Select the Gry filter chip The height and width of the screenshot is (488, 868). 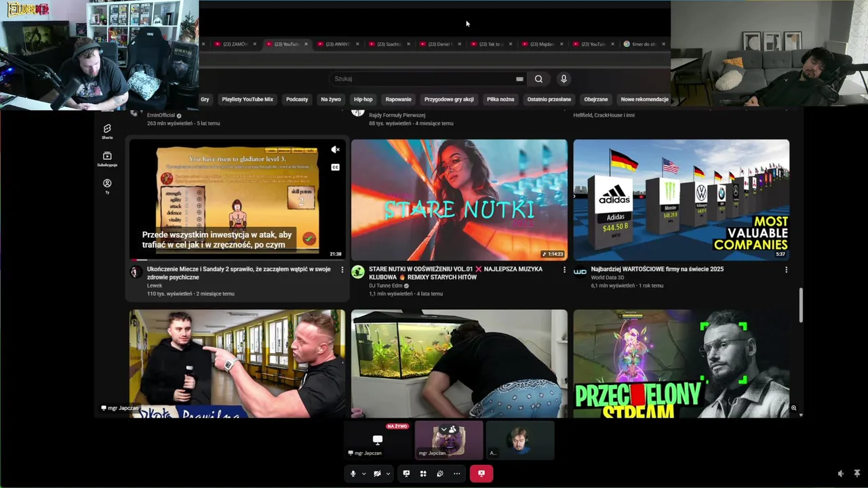pos(205,99)
